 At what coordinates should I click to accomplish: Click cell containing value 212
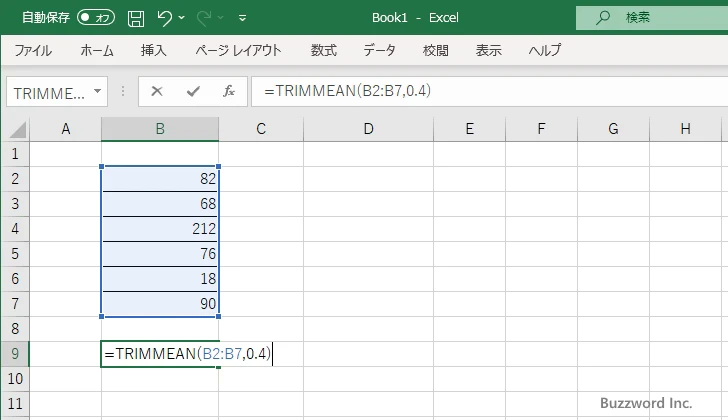tap(160, 229)
